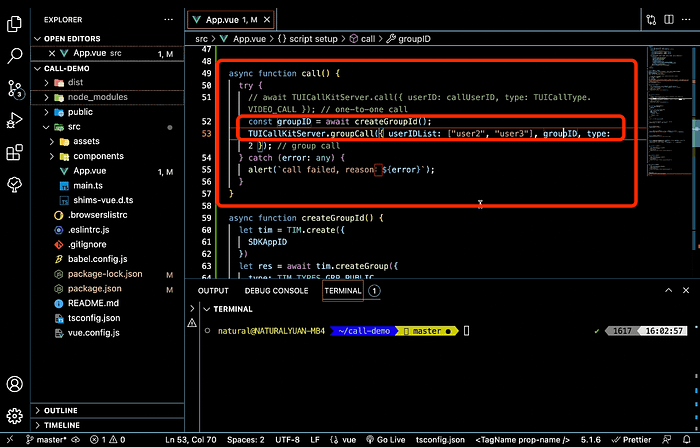Open the Manage gear settings icon

point(15,416)
